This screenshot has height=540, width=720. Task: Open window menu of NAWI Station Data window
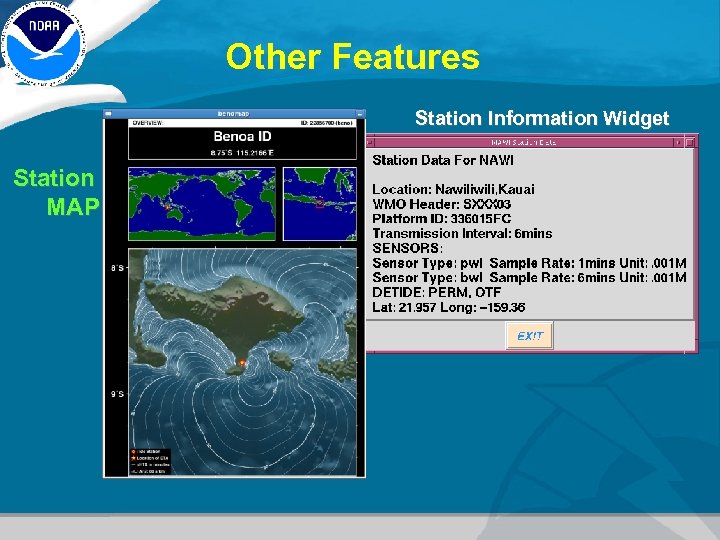tap(370, 142)
